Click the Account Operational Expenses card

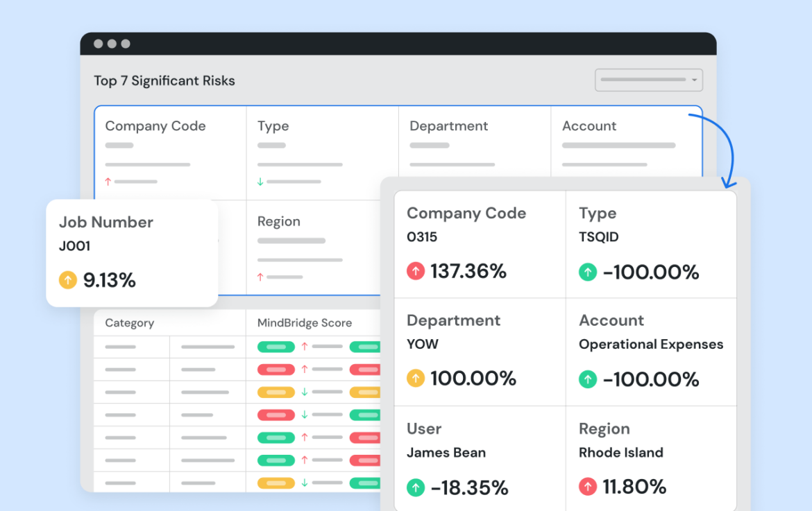tap(651, 352)
